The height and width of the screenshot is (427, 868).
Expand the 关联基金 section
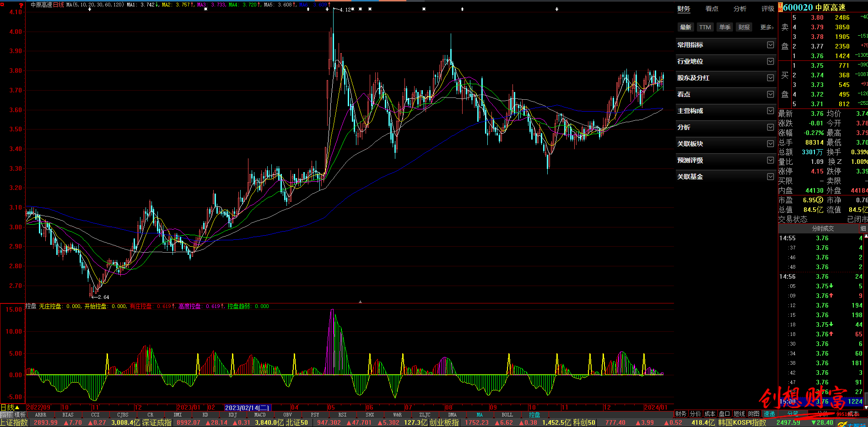pyautogui.click(x=726, y=177)
